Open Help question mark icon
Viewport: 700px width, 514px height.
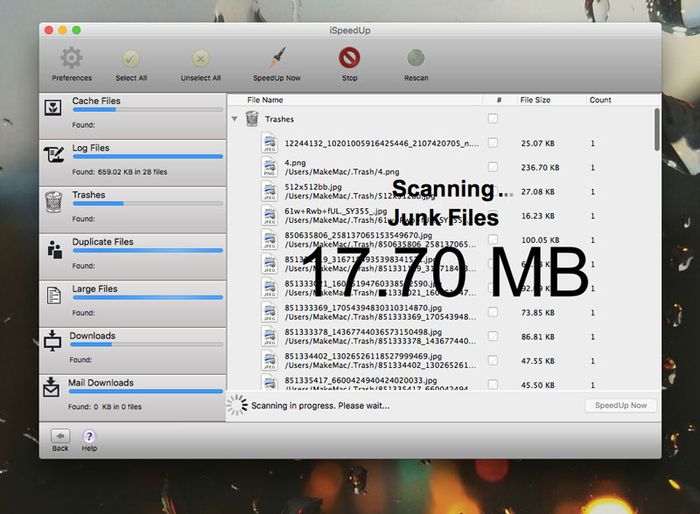[x=89, y=436]
